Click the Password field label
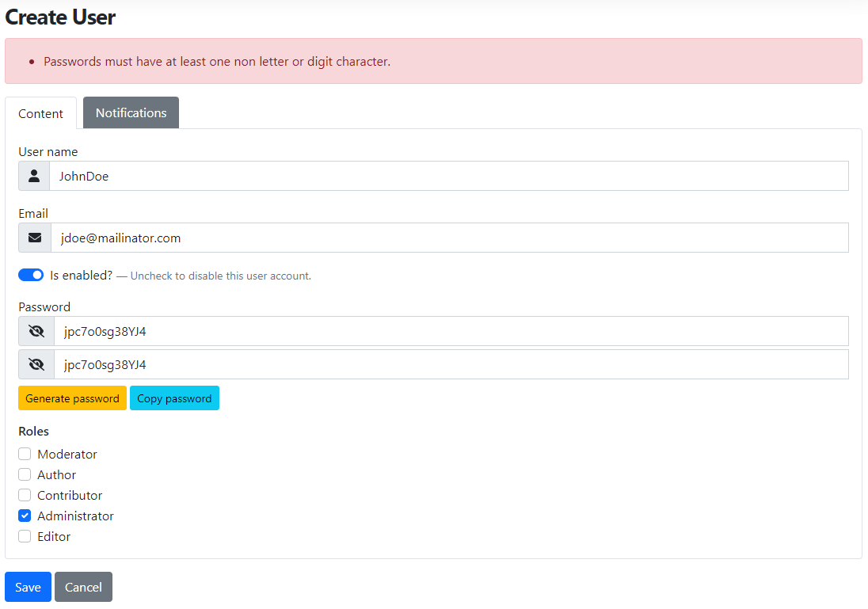The image size is (868, 609). coord(44,306)
